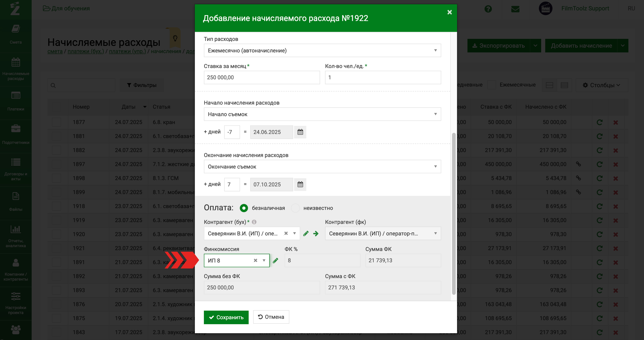Clear the ИП 8 Финкомиссия selection

[x=255, y=260]
